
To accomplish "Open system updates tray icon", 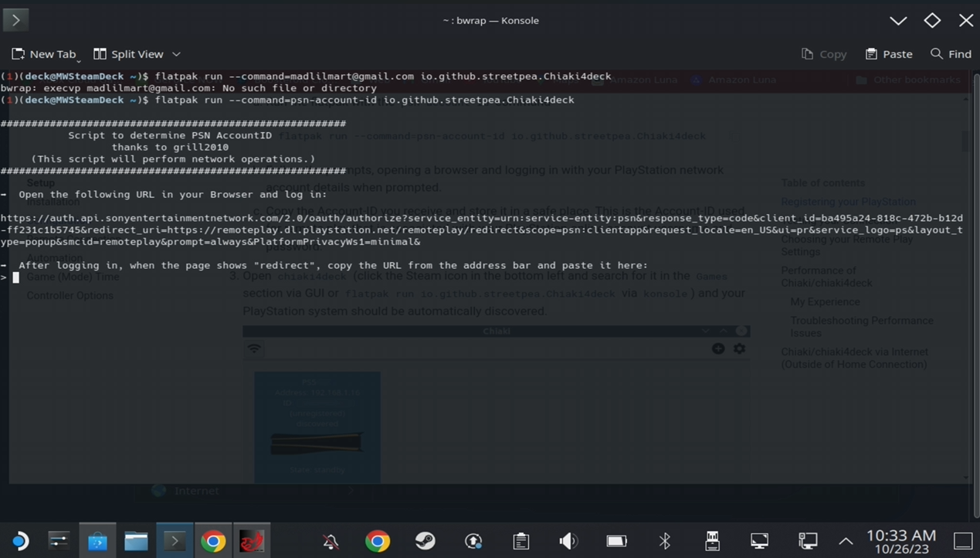I will [x=473, y=541].
